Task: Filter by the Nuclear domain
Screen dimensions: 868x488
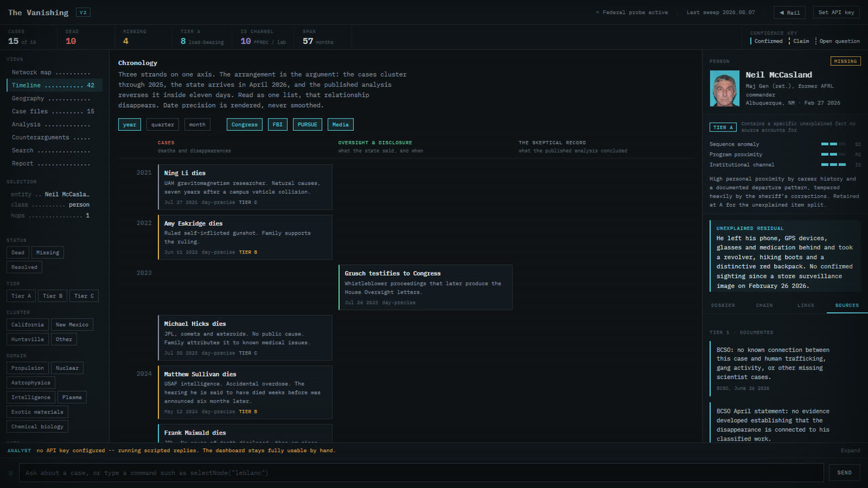Action: pyautogui.click(x=67, y=368)
